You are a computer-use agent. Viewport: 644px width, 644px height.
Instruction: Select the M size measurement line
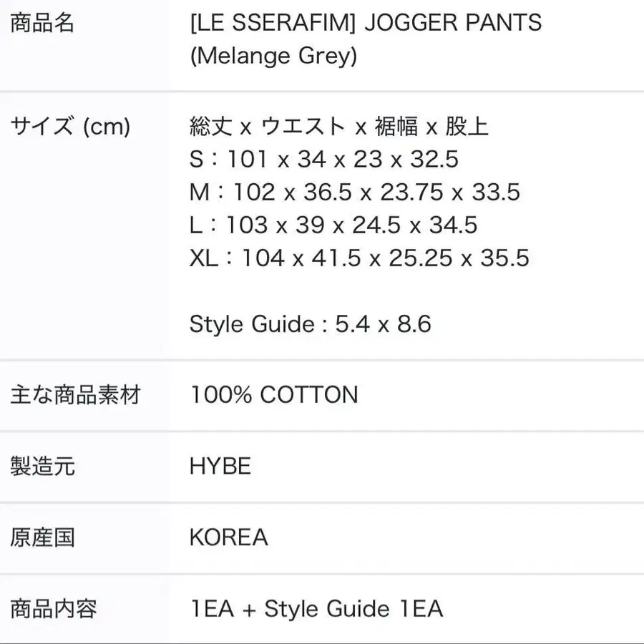tap(354, 192)
